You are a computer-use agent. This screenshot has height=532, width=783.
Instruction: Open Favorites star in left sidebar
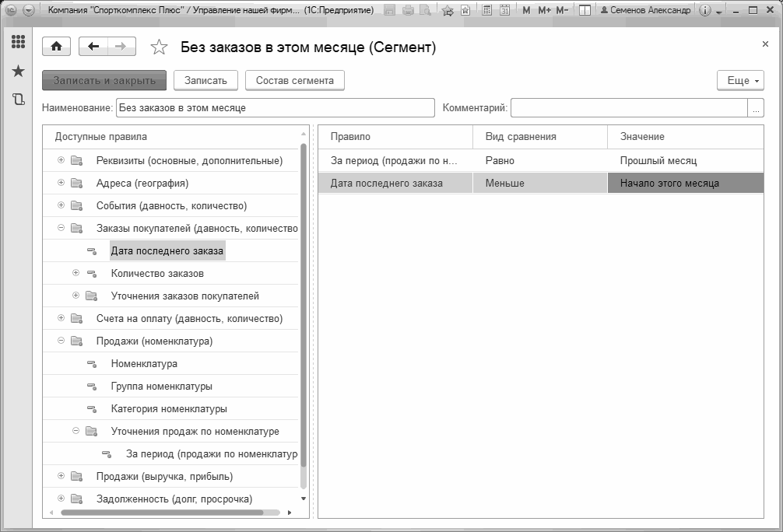tap(18, 71)
